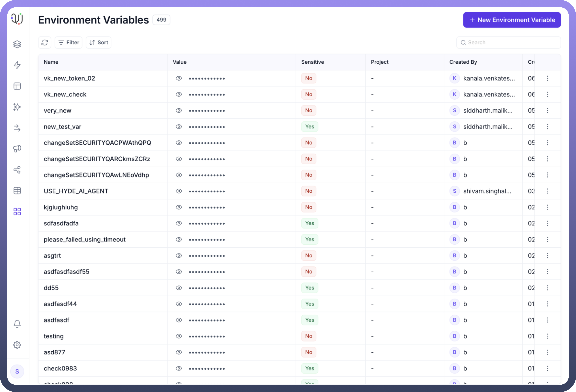The height and width of the screenshot is (392, 576).
Task: Toggle value visibility for new_test_var
Action: pos(179,127)
